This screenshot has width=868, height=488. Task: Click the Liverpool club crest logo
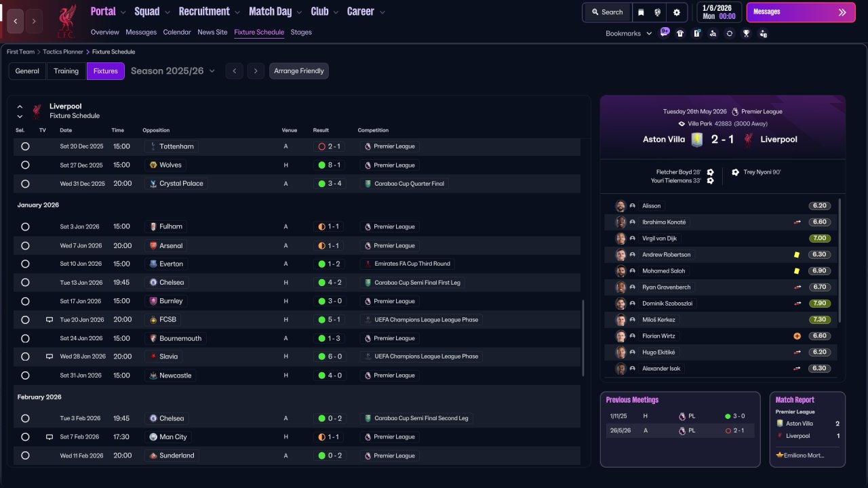(x=66, y=21)
